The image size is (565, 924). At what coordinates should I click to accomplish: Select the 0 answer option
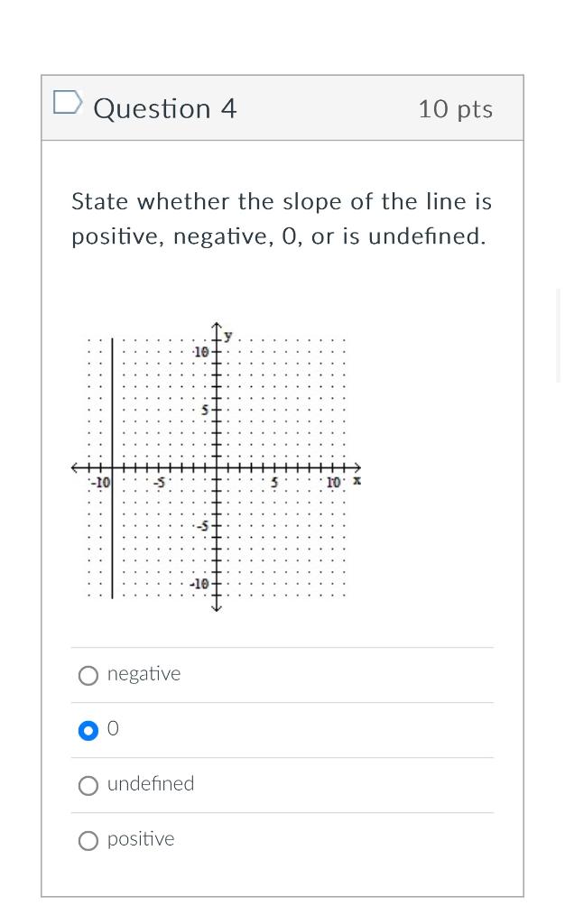pos(88,730)
